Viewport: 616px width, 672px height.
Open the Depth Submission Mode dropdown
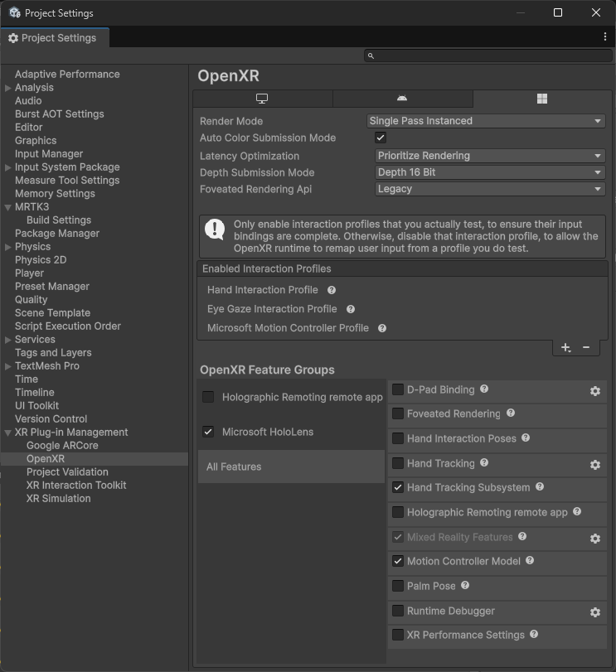point(490,172)
